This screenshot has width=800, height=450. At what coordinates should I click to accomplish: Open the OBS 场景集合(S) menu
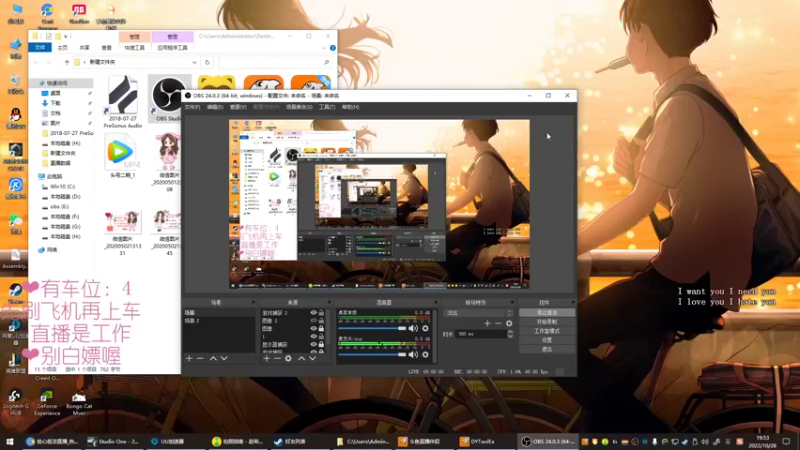299,107
